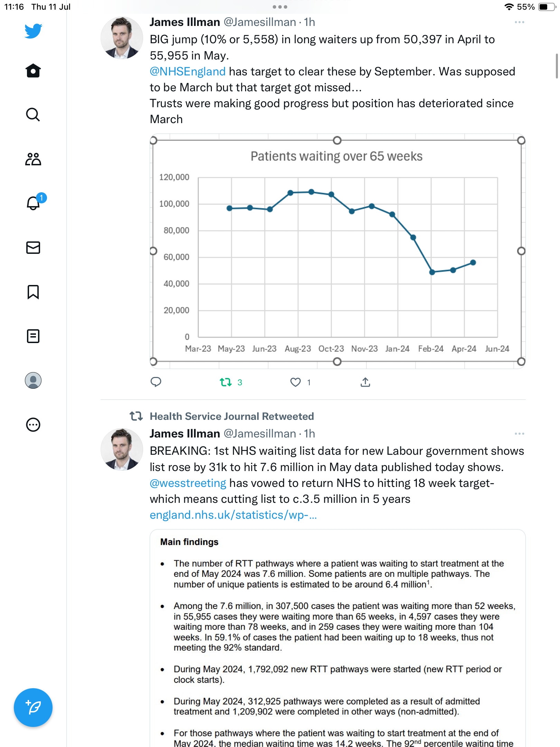Compose a new tweet with the blue button

33,708
